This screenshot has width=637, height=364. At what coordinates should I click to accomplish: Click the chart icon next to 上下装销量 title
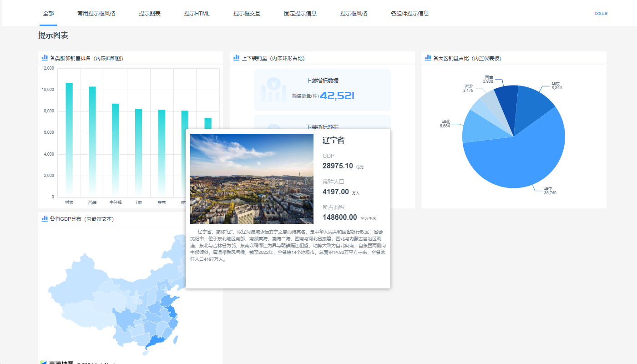click(x=237, y=58)
